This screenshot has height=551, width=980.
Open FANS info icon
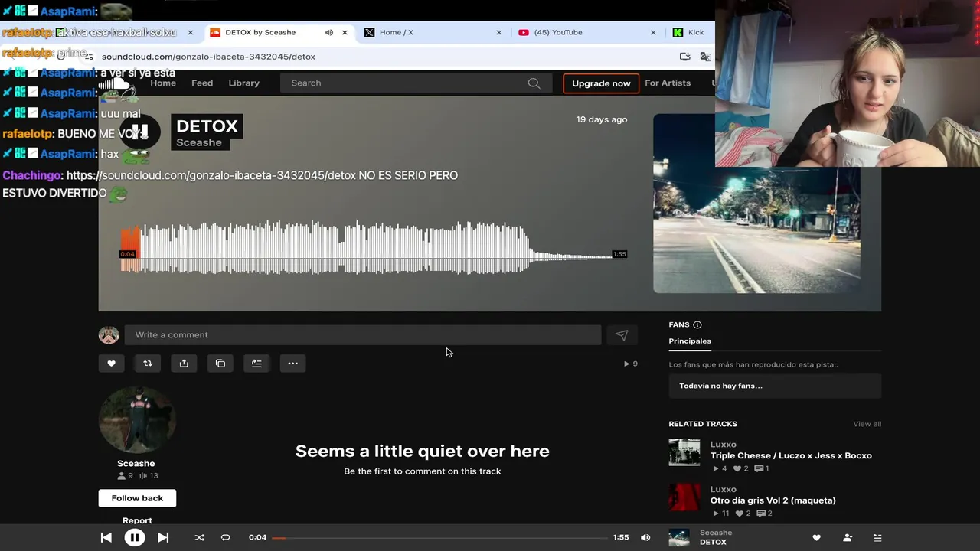point(697,324)
